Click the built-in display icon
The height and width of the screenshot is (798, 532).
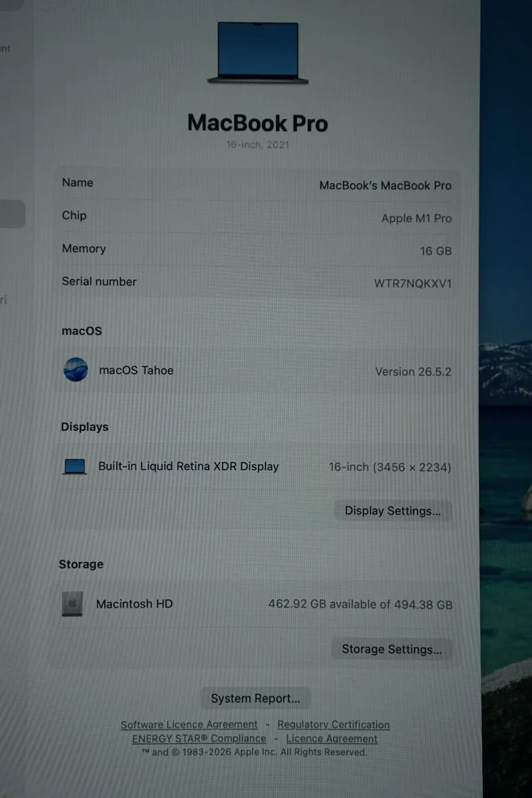[74, 467]
